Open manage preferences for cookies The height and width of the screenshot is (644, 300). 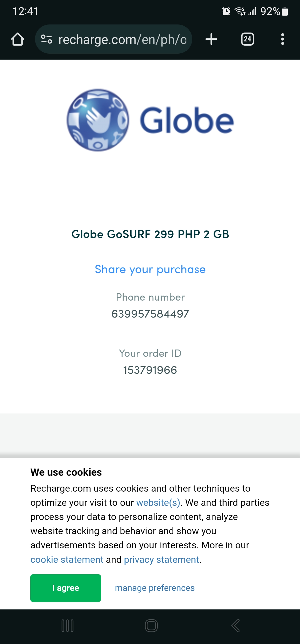[155, 588]
